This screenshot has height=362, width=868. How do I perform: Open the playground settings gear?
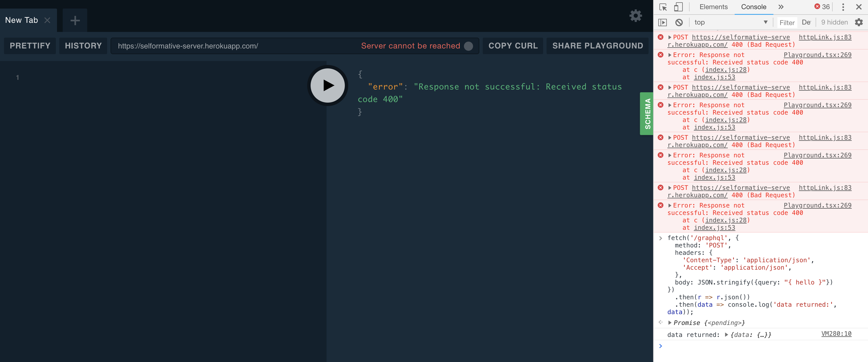coord(635,16)
